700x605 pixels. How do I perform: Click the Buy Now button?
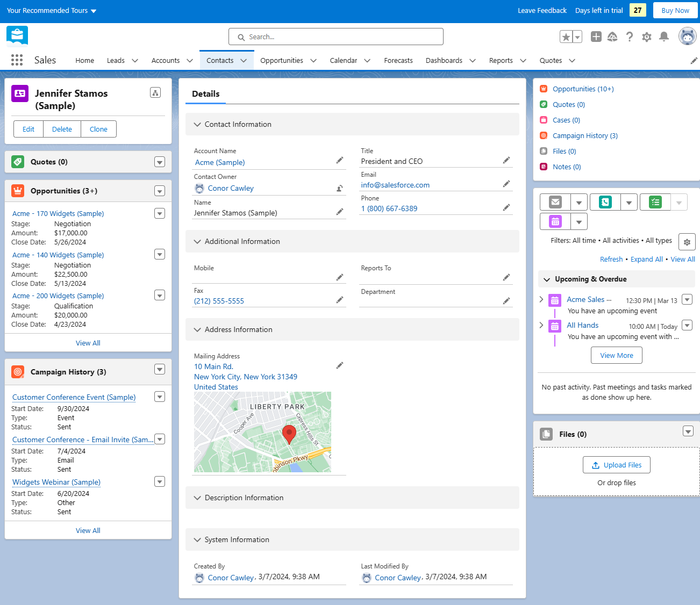675,10
